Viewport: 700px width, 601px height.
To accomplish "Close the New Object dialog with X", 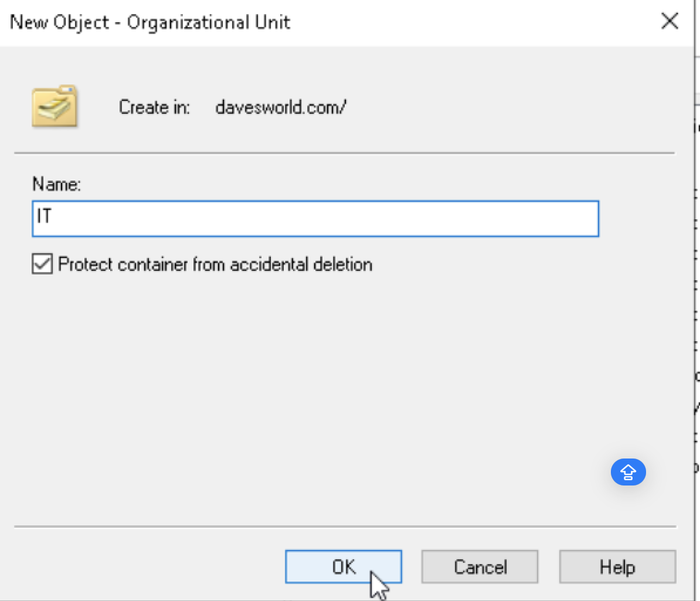I will pos(670,21).
